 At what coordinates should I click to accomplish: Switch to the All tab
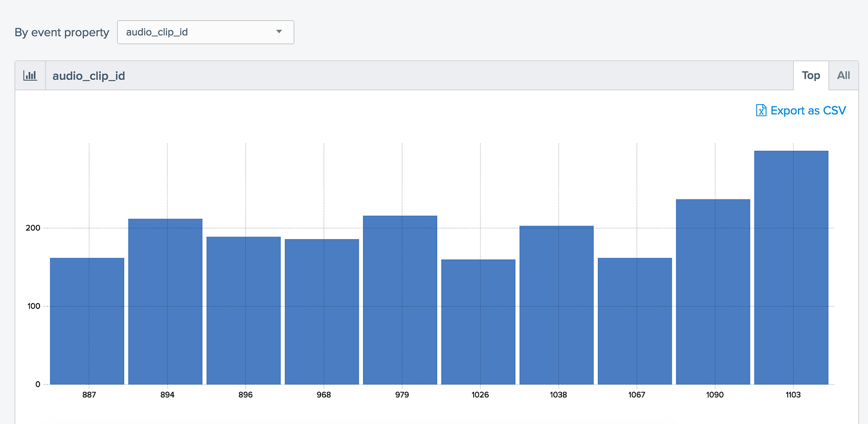tap(844, 75)
